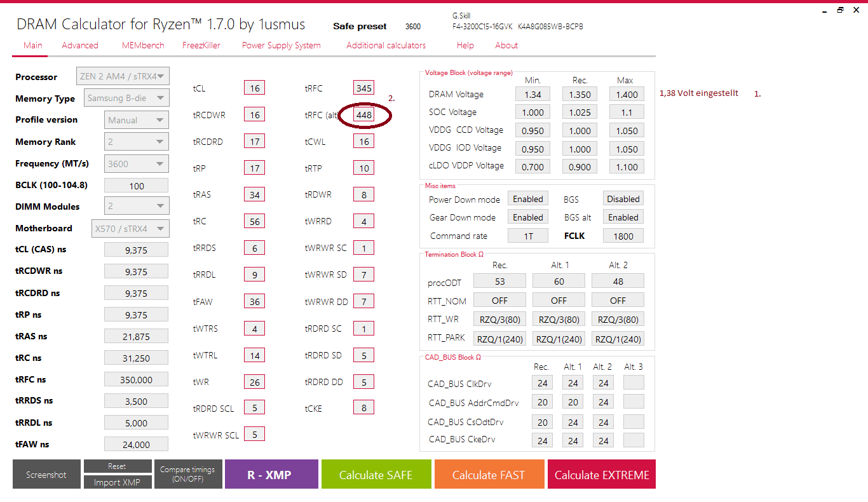The image size is (868, 502).
Task: Click RTT_NOM Rec. OFF value
Action: click(x=499, y=300)
